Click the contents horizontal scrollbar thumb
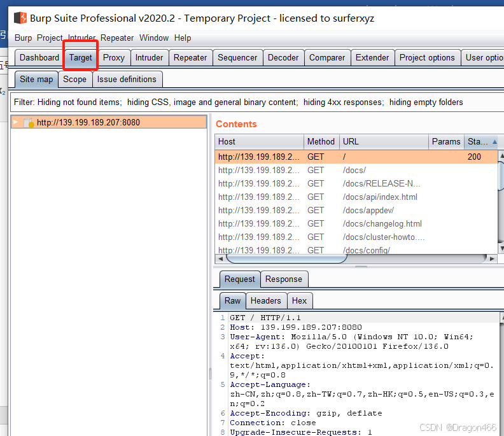Viewport: 504px width, 436px height. pos(287,258)
